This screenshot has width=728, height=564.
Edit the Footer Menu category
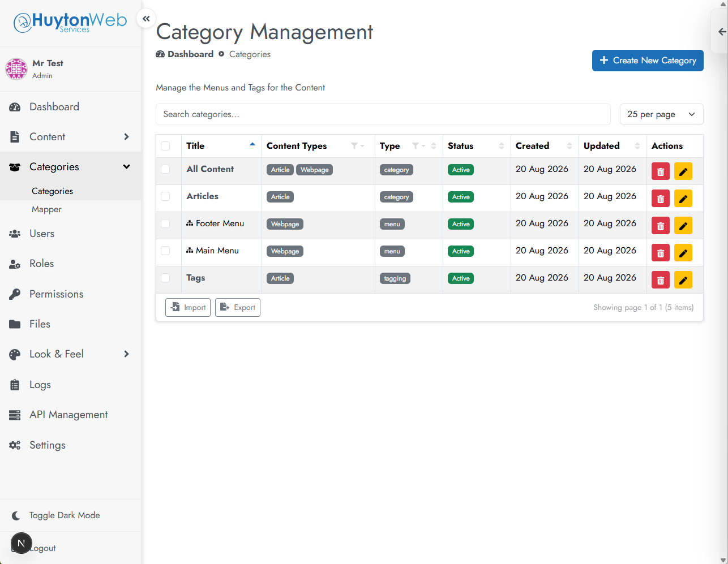tap(683, 226)
